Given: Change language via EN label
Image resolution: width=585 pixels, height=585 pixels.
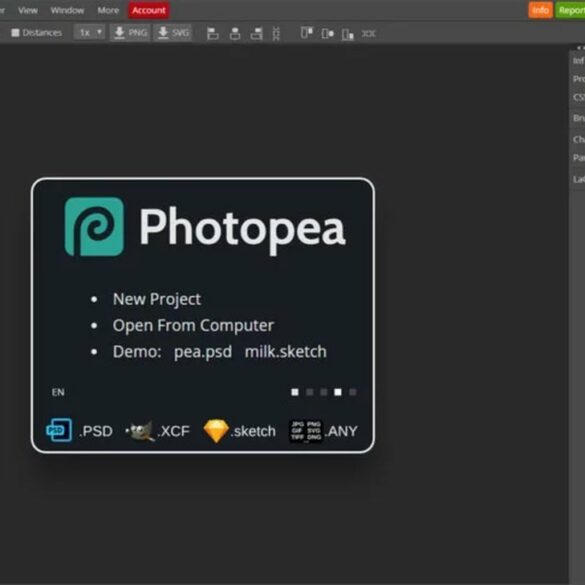Looking at the screenshot, I should pos(58,392).
